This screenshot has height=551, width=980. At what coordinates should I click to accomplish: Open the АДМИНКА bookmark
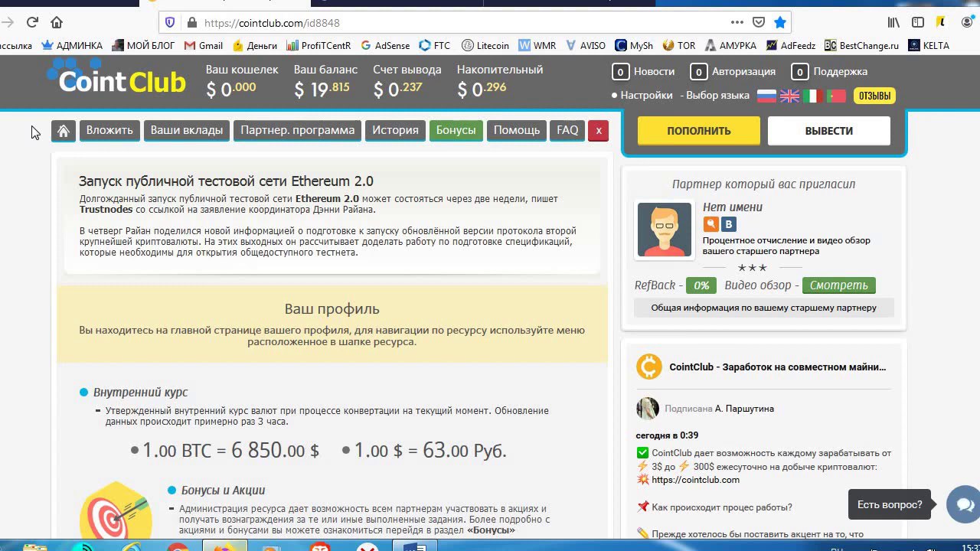(x=72, y=45)
